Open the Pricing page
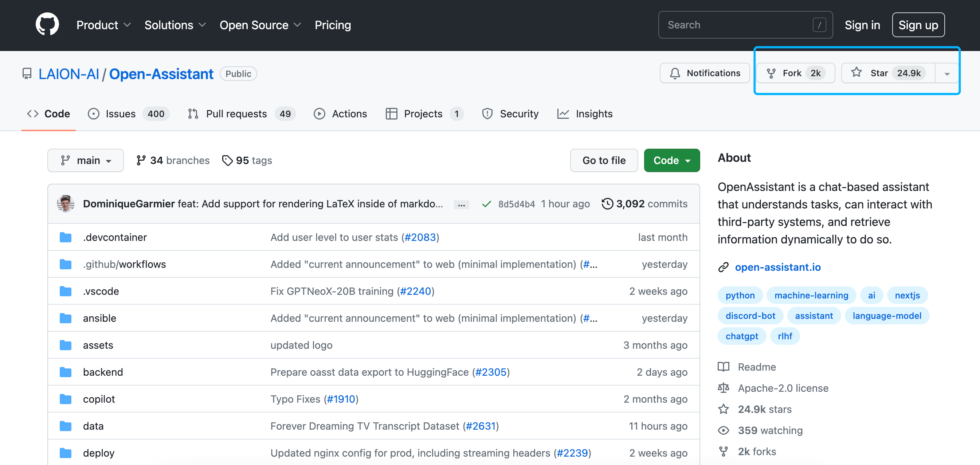This screenshot has height=465, width=980. (x=333, y=25)
